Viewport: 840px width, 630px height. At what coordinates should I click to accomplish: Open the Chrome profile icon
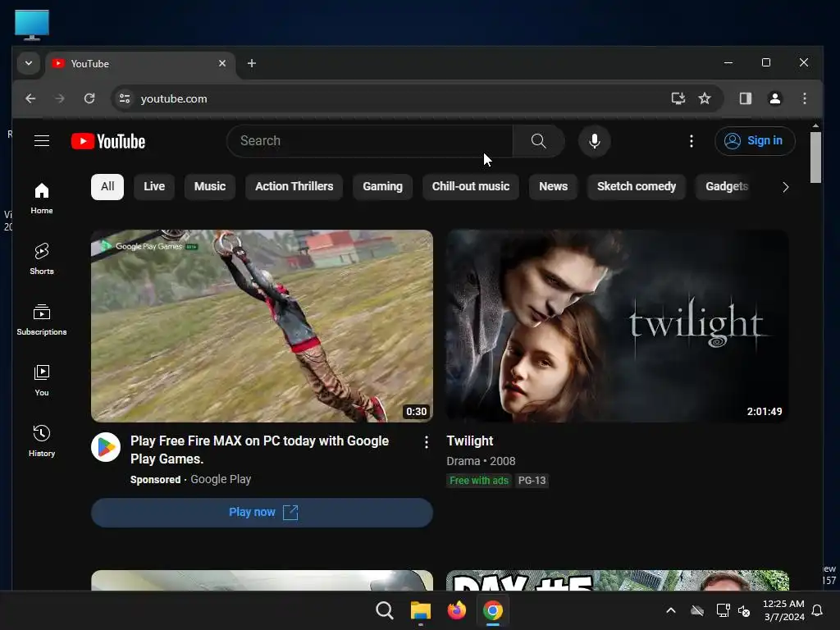[x=774, y=98]
